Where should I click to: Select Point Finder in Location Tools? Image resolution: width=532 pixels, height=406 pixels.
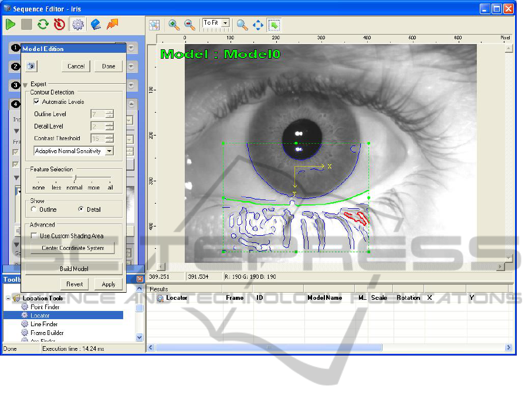[45, 307]
